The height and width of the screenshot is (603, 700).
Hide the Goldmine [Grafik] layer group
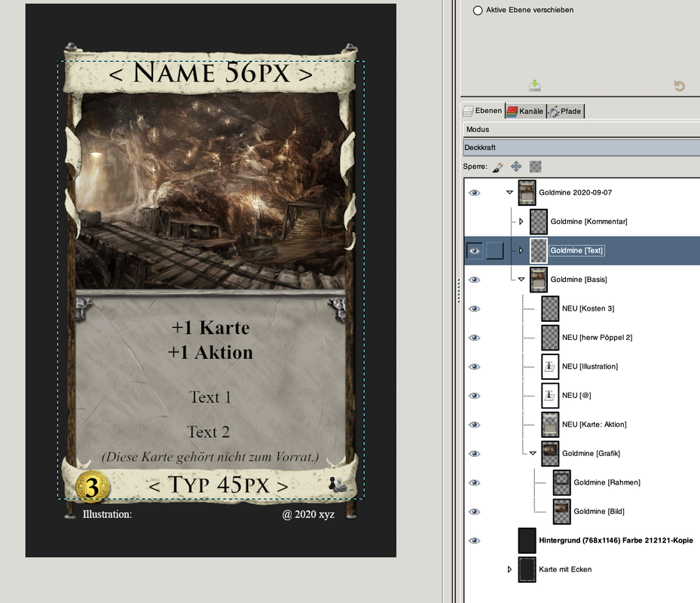[475, 454]
